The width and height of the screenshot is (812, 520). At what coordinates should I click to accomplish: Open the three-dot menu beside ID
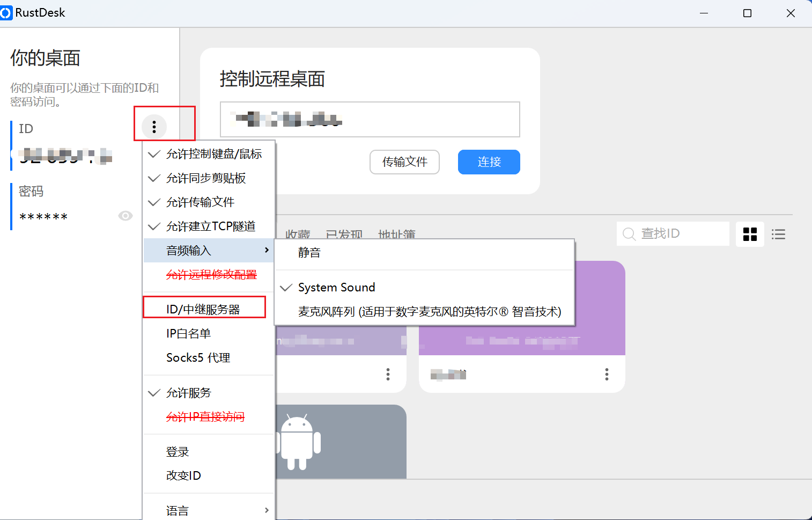point(154,127)
